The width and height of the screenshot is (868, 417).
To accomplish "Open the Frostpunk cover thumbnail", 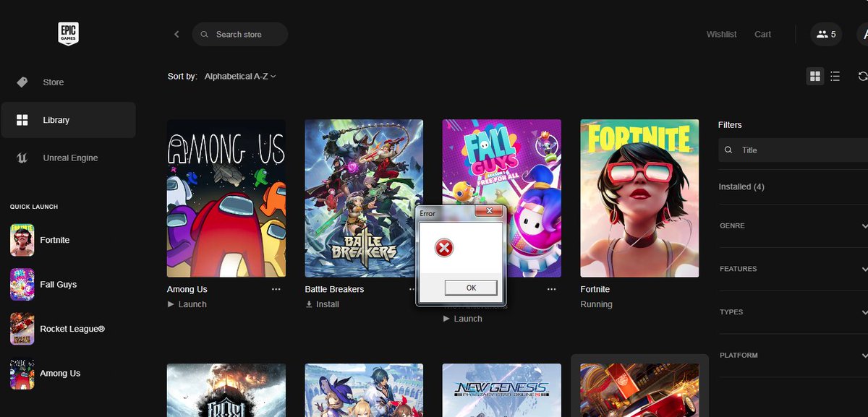I will click(226, 390).
